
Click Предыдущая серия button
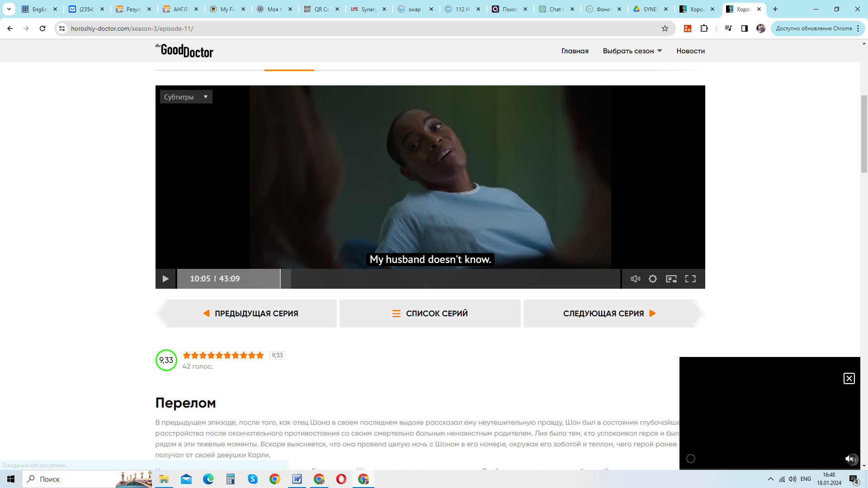[251, 314]
